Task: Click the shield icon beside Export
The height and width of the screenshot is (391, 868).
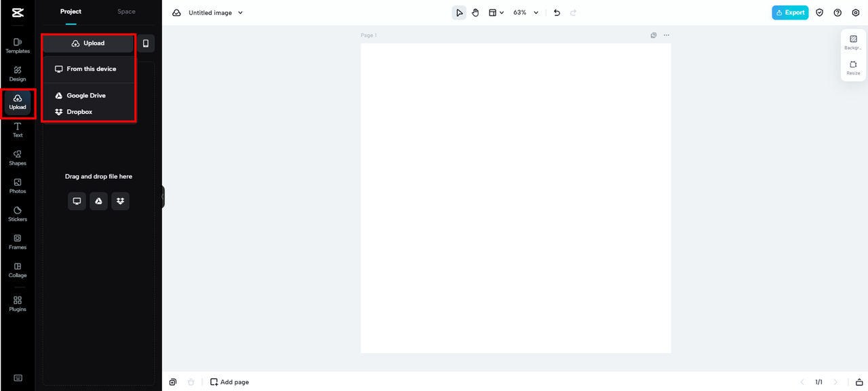Action: click(x=819, y=12)
